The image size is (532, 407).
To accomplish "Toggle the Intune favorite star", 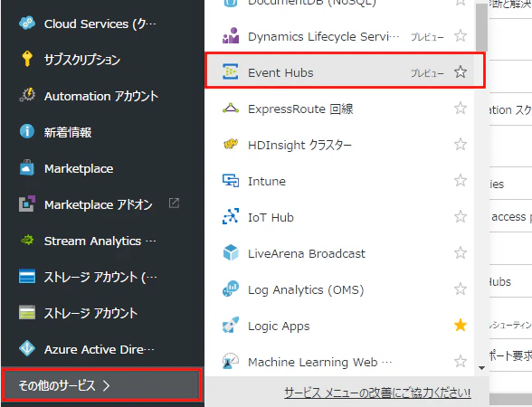I will pos(461,181).
